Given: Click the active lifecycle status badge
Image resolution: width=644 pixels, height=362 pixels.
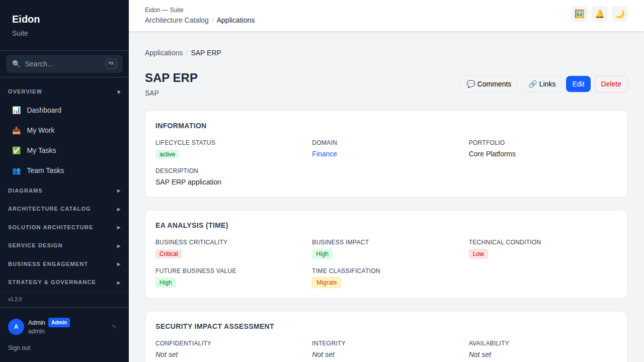Looking at the screenshot, I should pyautogui.click(x=167, y=154).
